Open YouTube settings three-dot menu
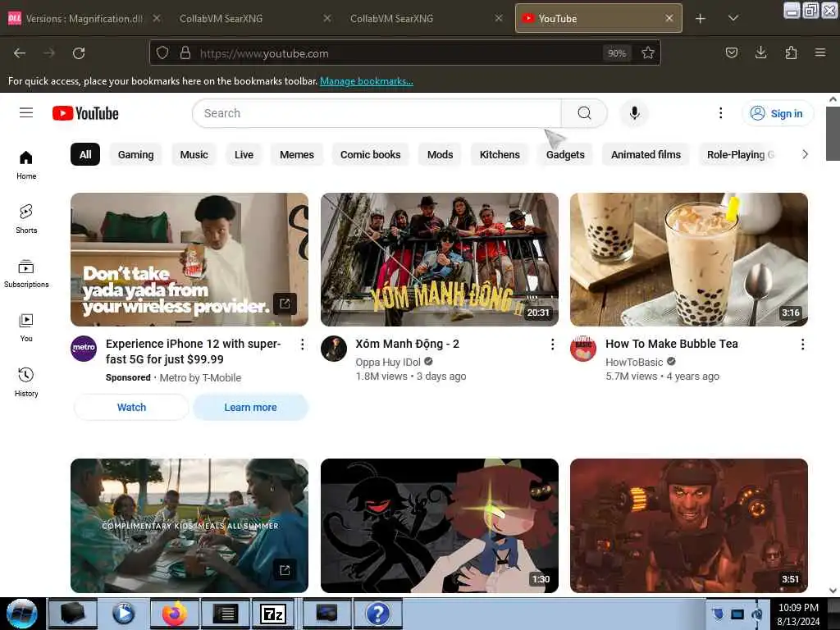 click(x=720, y=113)
